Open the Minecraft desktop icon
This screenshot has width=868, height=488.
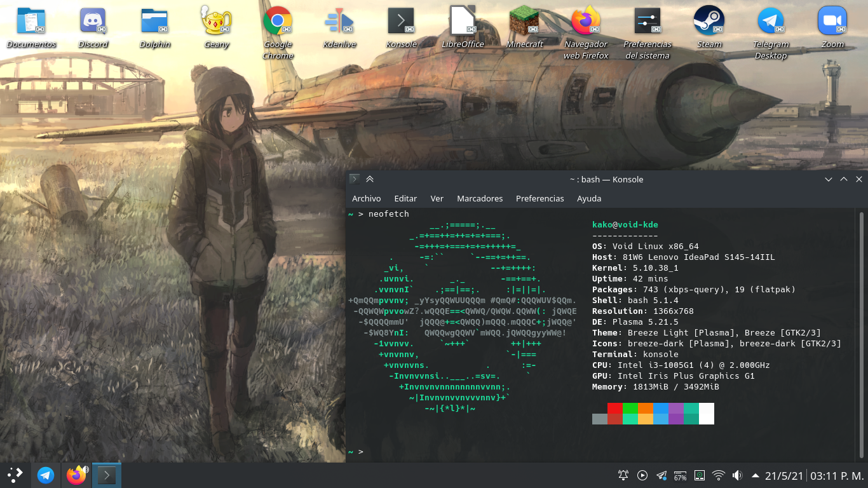pos(524,22)
